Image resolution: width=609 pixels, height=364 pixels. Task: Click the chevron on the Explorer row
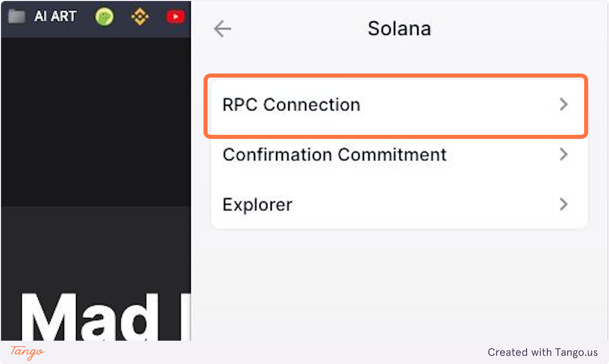point(563,204)
